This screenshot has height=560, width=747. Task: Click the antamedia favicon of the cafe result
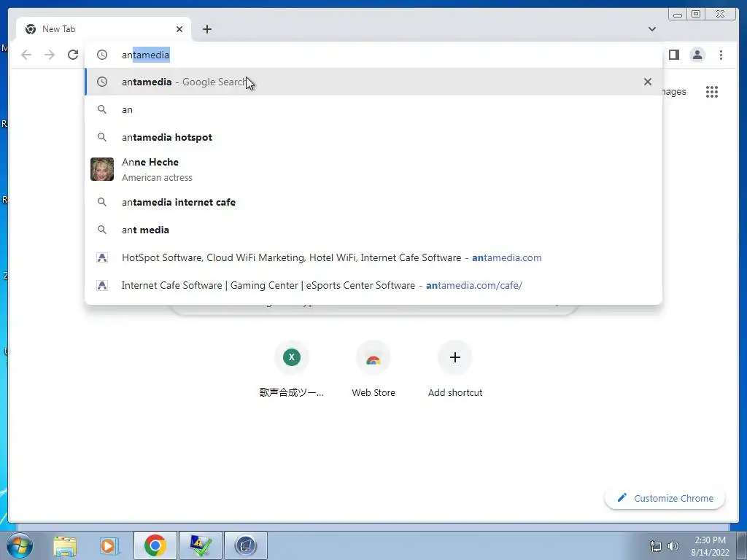[x=102, y=285]
